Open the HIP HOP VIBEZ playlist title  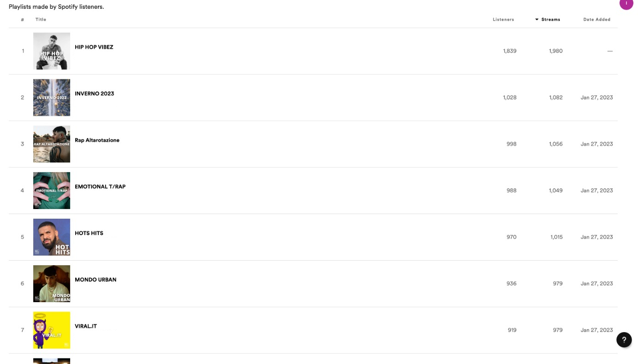point(94,47)
